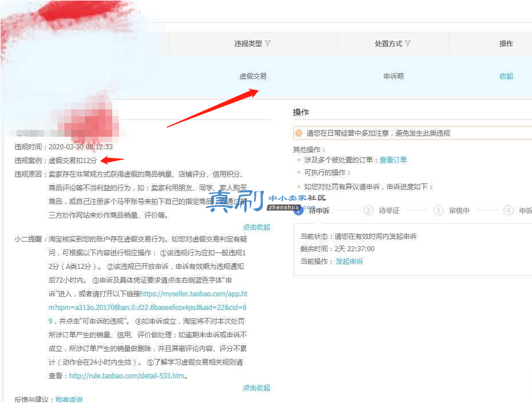Click the step 3 circle icon
The image size is (532, 404).
click(439, 211)
